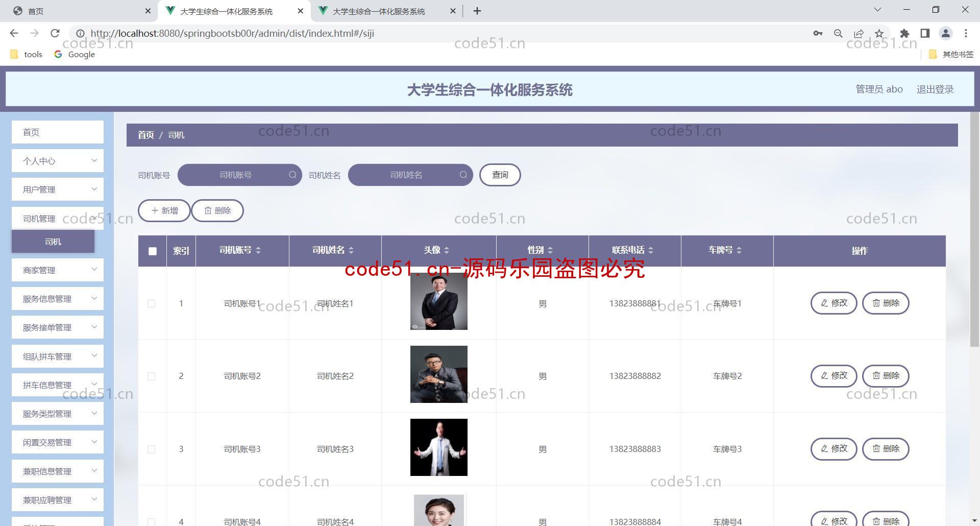980x526 pixels.
Task: Focus the 司机账号 search input
Action: (240, 175)
